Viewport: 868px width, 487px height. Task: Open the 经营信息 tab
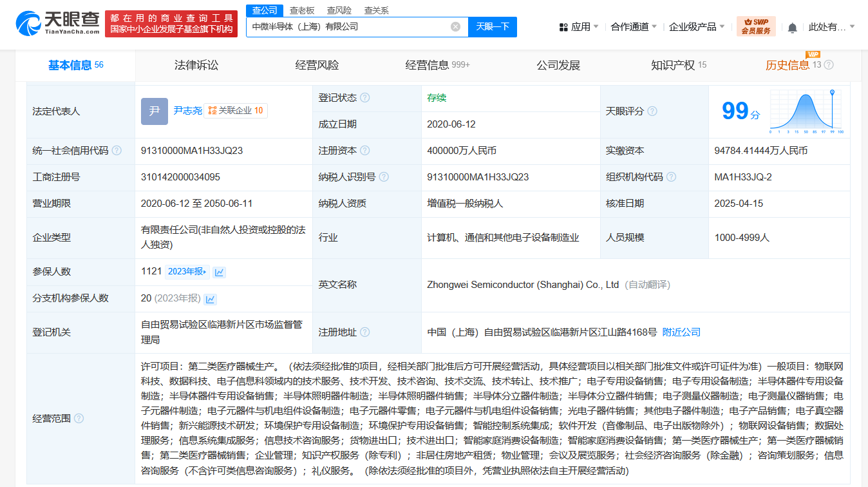[438, 65]
